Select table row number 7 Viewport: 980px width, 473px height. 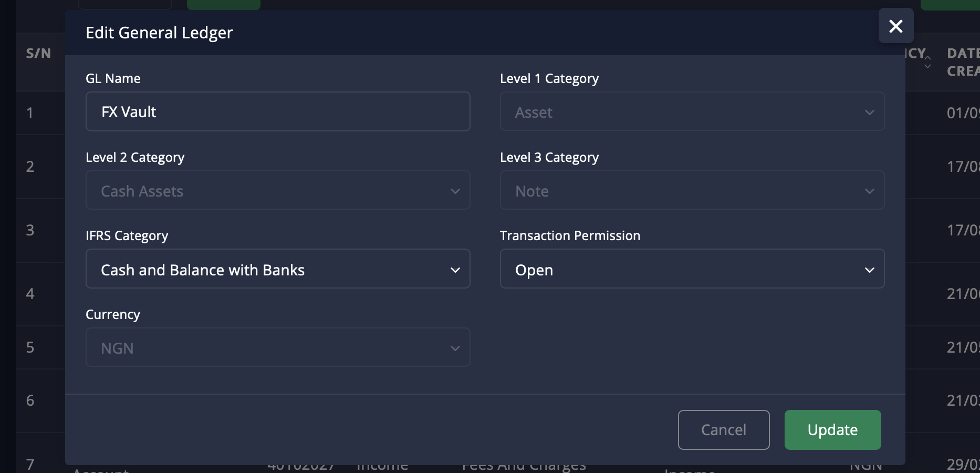30,464
